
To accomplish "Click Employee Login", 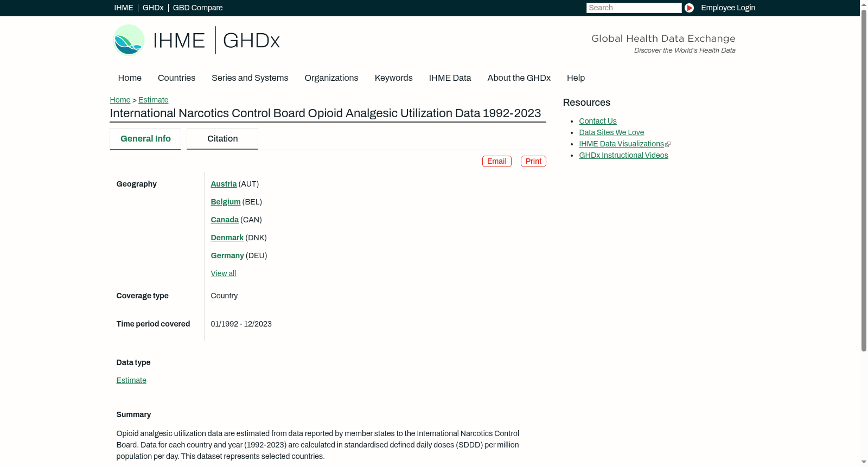I will click(x=728, y=8).
